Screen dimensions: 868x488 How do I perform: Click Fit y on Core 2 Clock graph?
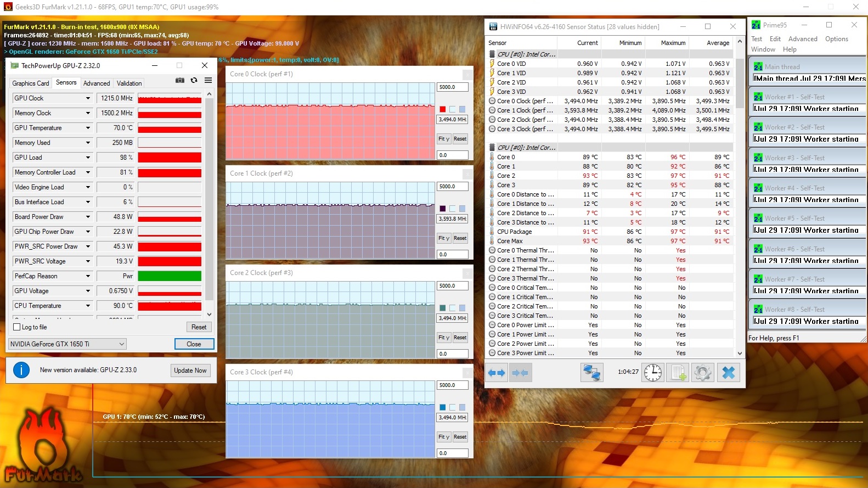(x=444, y=338)
